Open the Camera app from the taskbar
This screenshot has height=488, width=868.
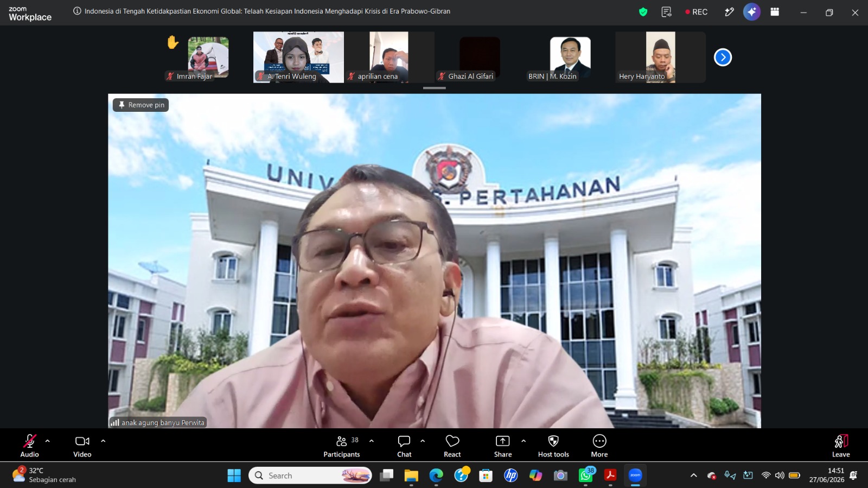point(561,476)
